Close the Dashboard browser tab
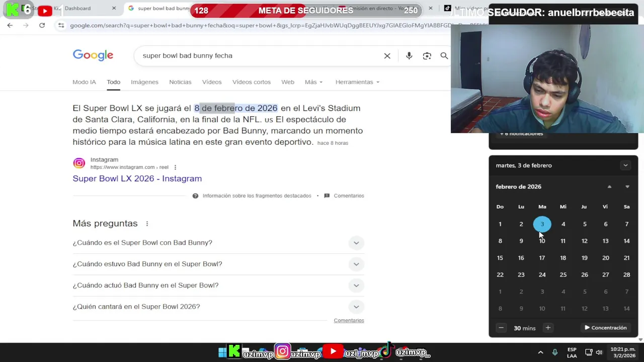This screenshot has height=362, width=644. 114,8
